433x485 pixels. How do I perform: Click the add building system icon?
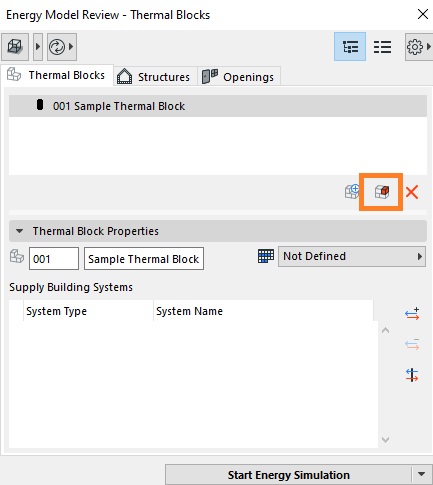pos(412,314)
